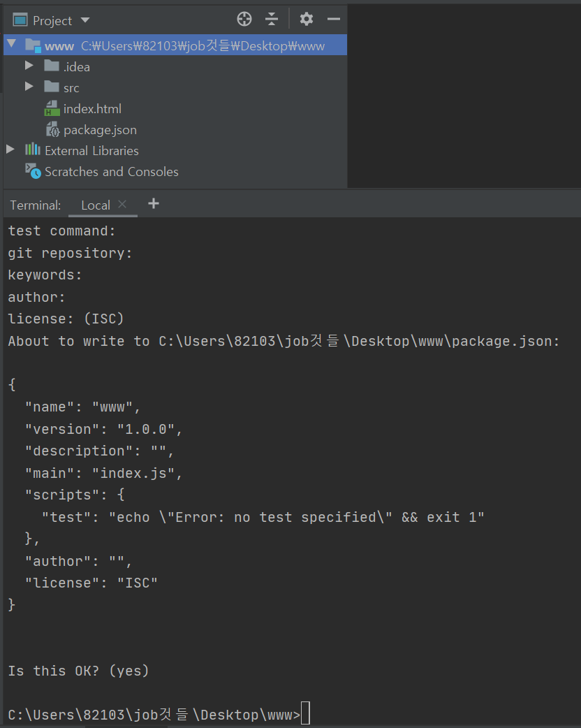Open the Project view dropdown arrow

pyautogui.click(x=85, y=20)
